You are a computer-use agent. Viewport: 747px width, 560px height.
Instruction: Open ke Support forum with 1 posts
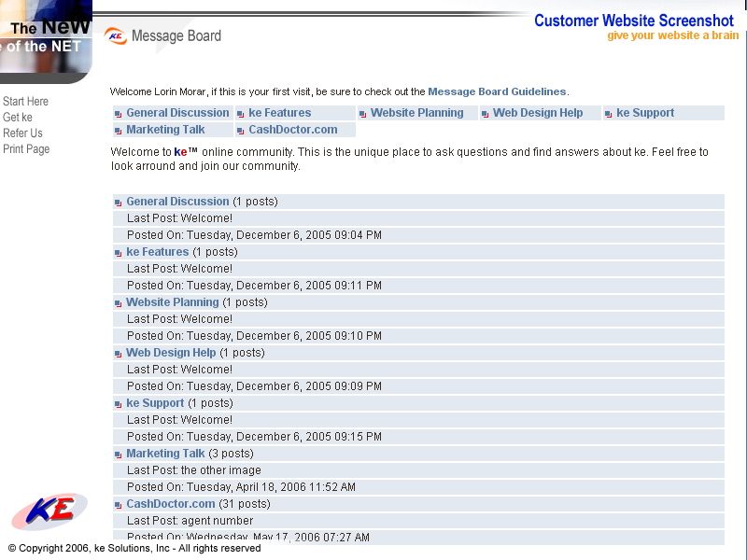click(155, 403)
